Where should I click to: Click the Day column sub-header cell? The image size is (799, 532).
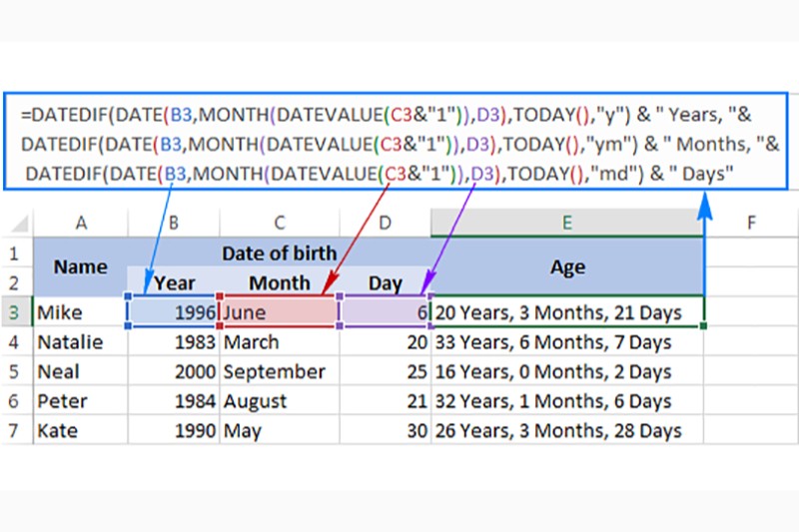(386, 282)
